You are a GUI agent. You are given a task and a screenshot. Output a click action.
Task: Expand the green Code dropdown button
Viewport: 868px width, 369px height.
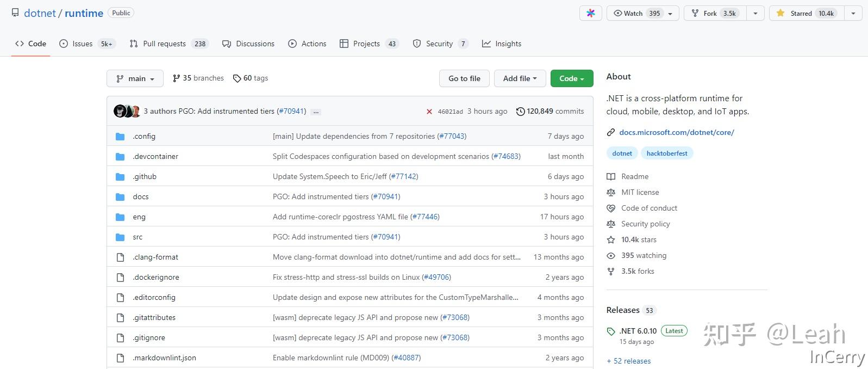571,78
